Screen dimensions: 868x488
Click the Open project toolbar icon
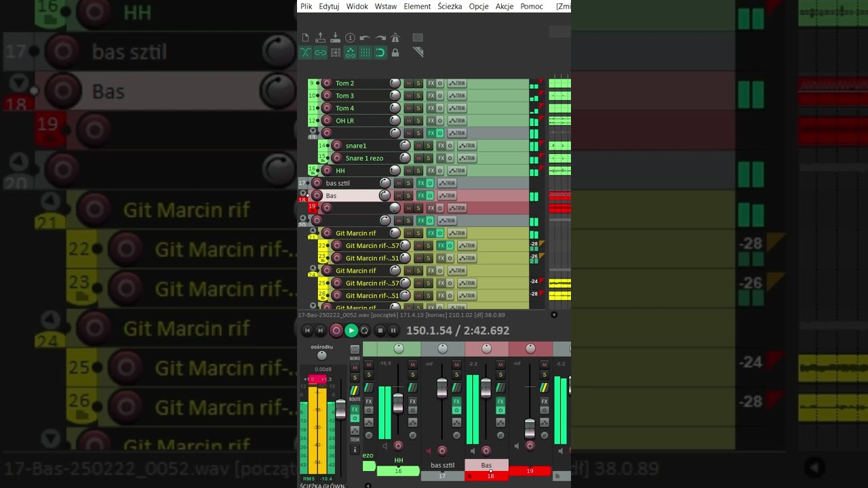coord(320,38)
